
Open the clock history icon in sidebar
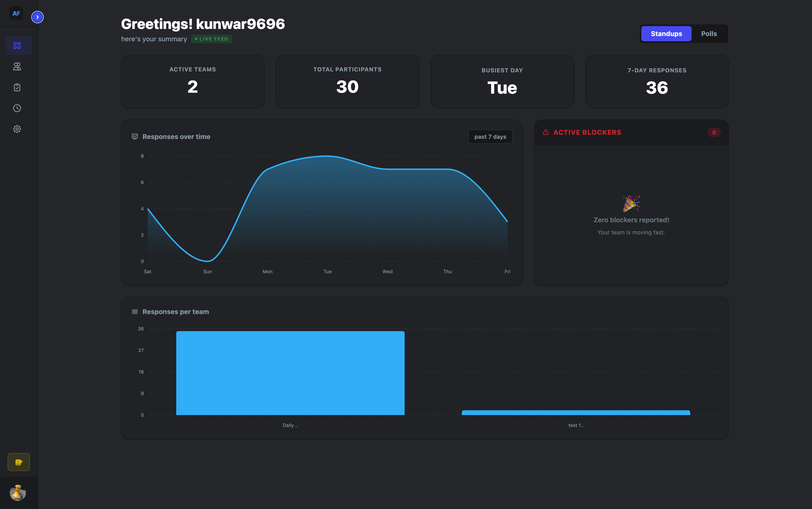click(17, 108)
